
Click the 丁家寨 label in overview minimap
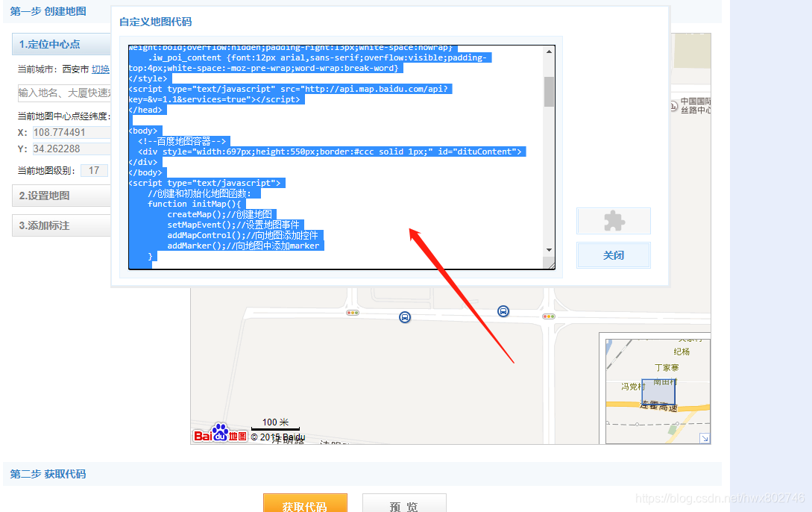pos(667,367)
